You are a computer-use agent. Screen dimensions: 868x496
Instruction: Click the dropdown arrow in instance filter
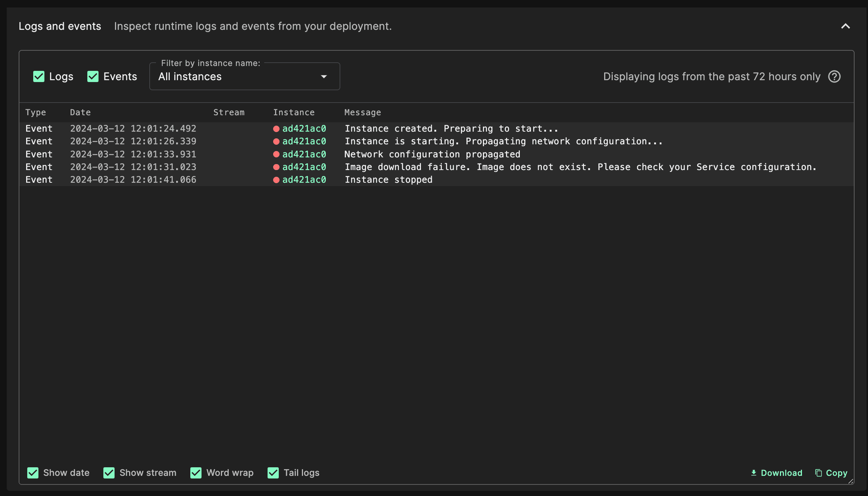(324, 76)
